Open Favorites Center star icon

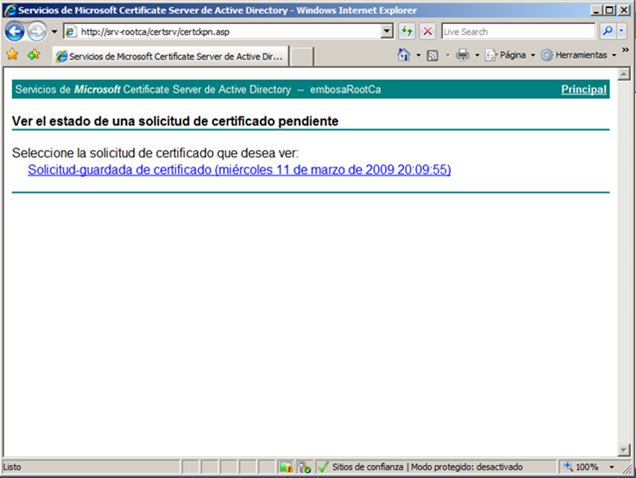pyautogui.click(x=13, y=55)
